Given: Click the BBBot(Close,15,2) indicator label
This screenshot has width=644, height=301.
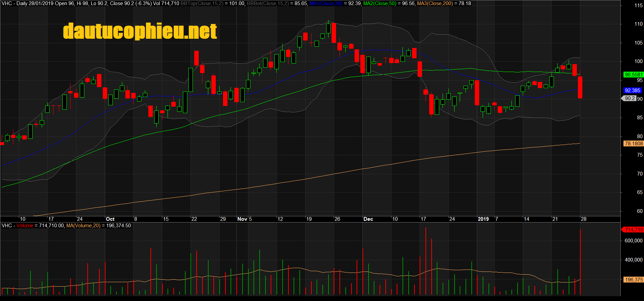Looking at the screenshot, I should click(x=268, y=3).
